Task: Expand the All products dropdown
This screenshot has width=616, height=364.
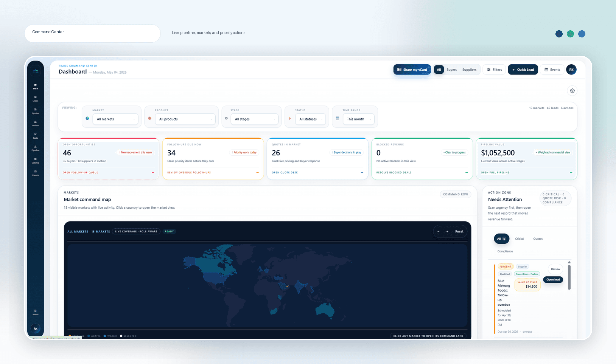Action: pos(185,119)
